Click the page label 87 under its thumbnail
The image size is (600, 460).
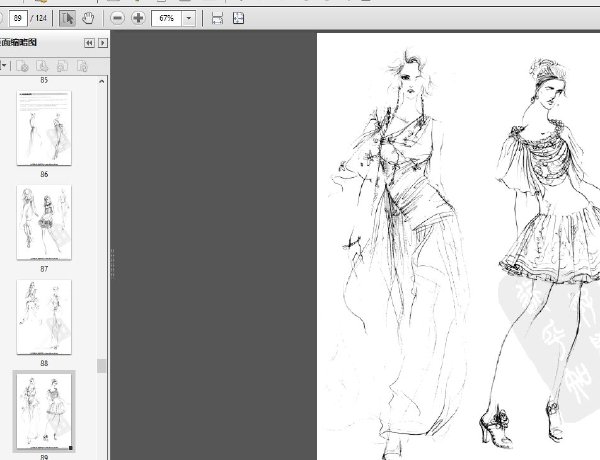pos(44,269)
